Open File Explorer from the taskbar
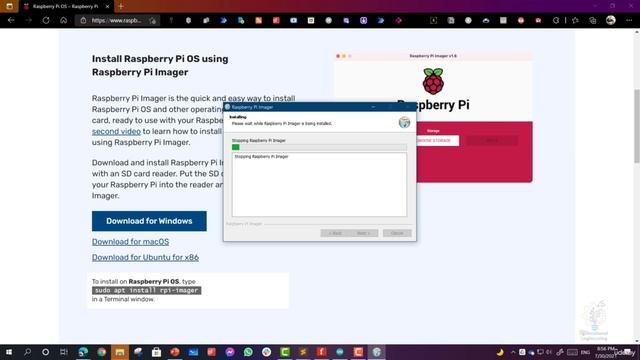Viewport: 640px width, 360px height. pos(120,352)
